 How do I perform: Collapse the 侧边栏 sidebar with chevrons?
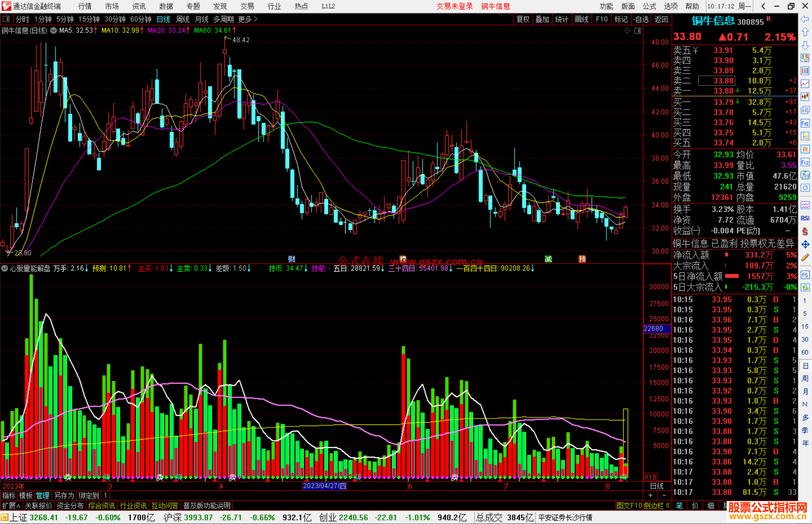(x=657, y=506)
